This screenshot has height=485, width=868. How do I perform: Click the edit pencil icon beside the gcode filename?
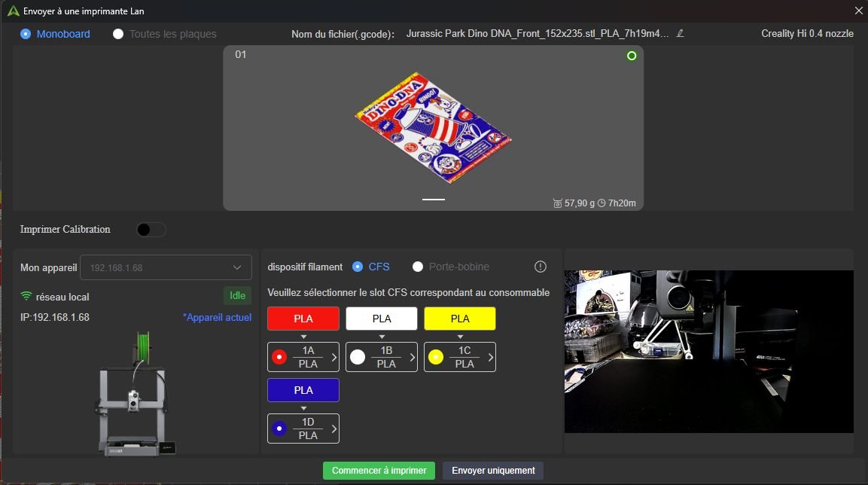click(x=681, y=33)
